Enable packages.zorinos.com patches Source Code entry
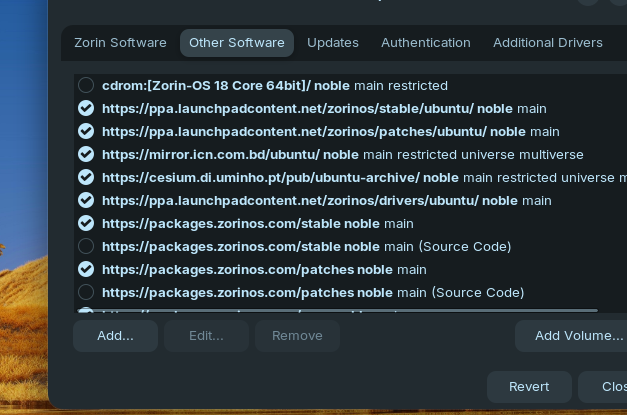Screen dimensions: 627x415 click(86, 293)
